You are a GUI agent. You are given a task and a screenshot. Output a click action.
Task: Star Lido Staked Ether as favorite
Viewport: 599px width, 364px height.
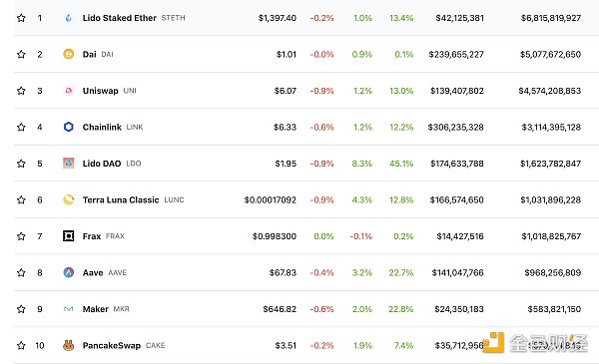pos(21,18)
